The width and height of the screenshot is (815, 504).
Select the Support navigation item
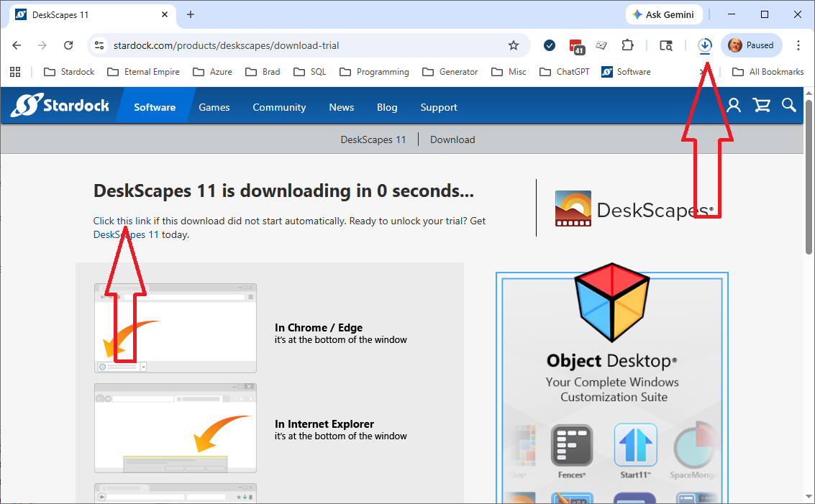tap(439, 107)
